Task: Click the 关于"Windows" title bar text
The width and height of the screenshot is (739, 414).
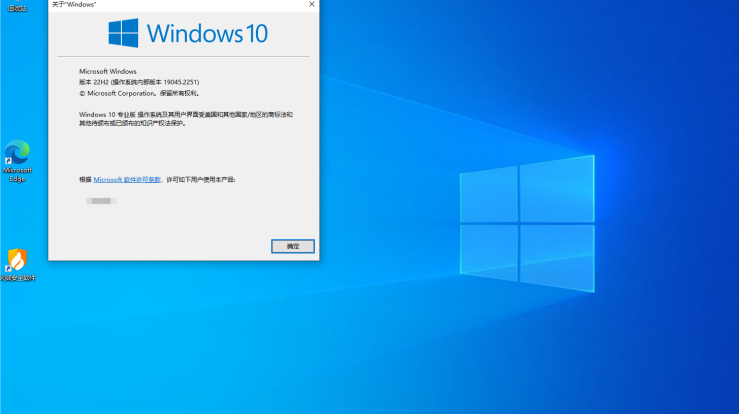Action: pos(74,4)
